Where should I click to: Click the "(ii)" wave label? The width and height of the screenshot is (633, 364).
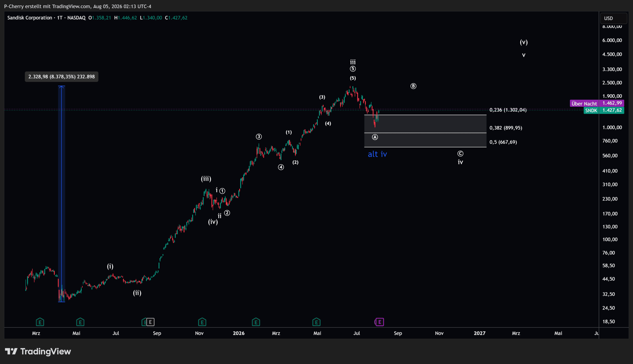pyautogui.click(x=137, y=293)
